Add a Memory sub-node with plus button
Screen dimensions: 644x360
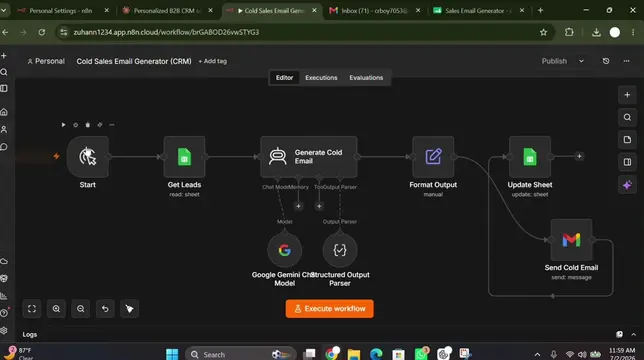click(x=298, y=206)
